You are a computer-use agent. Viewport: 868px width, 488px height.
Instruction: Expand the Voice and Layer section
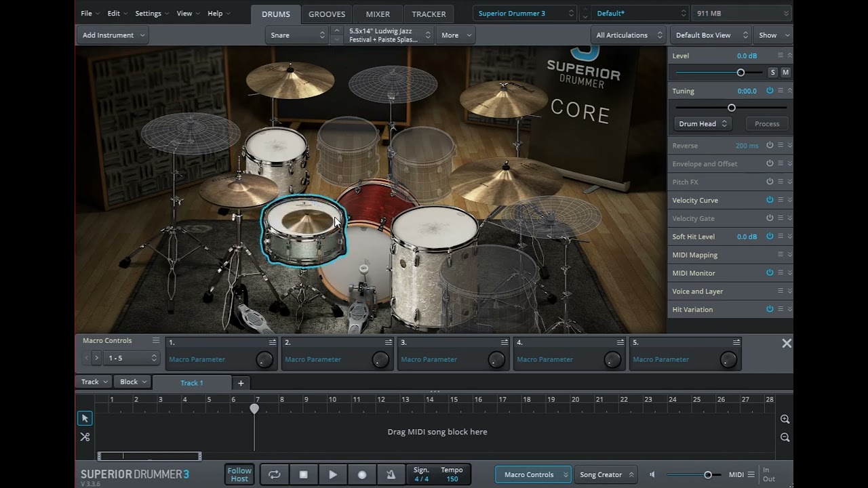[x=789, y=291]
